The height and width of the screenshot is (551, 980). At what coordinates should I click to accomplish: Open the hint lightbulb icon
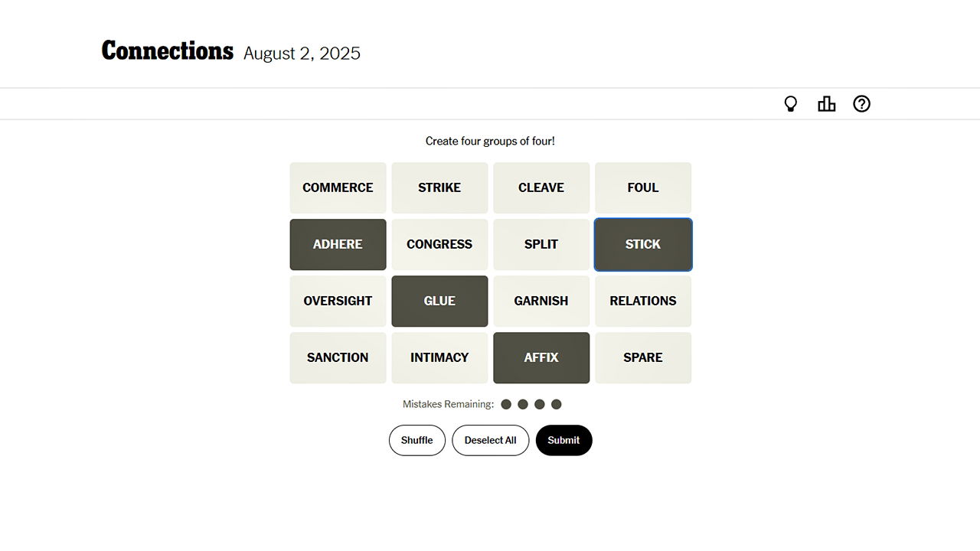[x=791, y=104]
